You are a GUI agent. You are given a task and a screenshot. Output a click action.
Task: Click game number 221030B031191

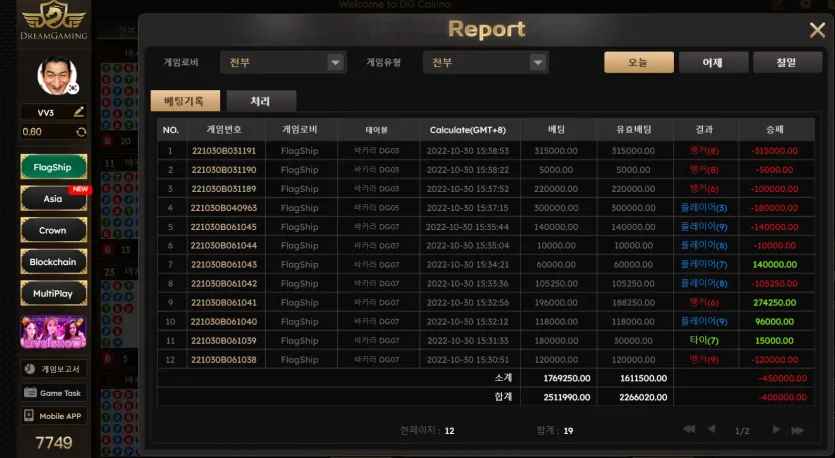(224, 151)
